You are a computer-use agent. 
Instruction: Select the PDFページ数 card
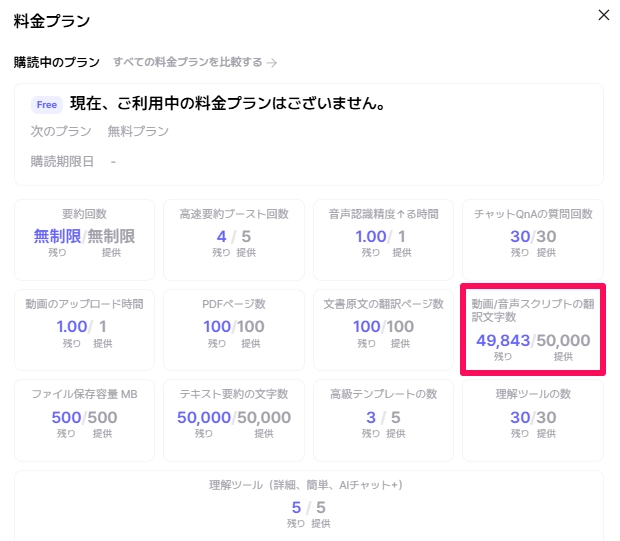pyautogui.click(x=233, y=328)
